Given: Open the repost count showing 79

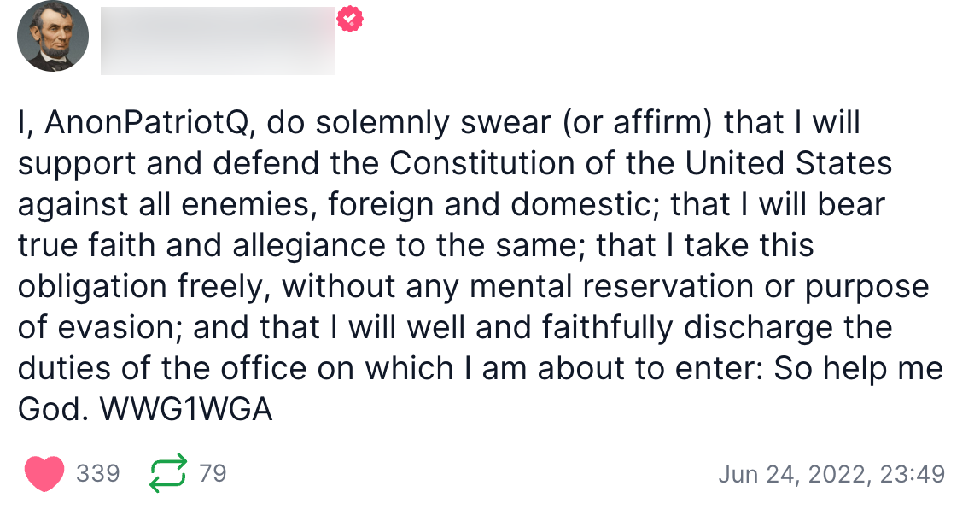Looking at the screenshot, I should 211,472.
